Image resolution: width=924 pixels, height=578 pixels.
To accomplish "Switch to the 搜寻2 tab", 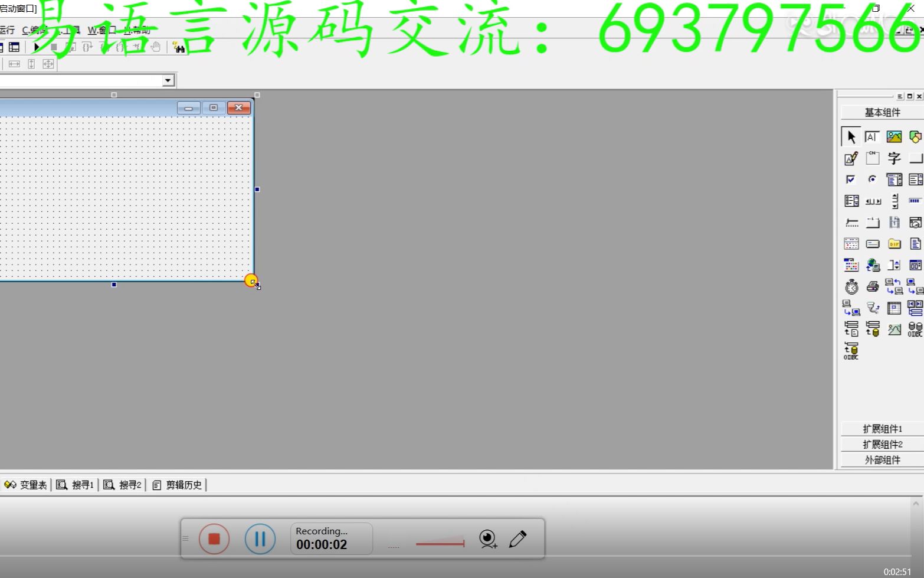I will tap(122, 485).
